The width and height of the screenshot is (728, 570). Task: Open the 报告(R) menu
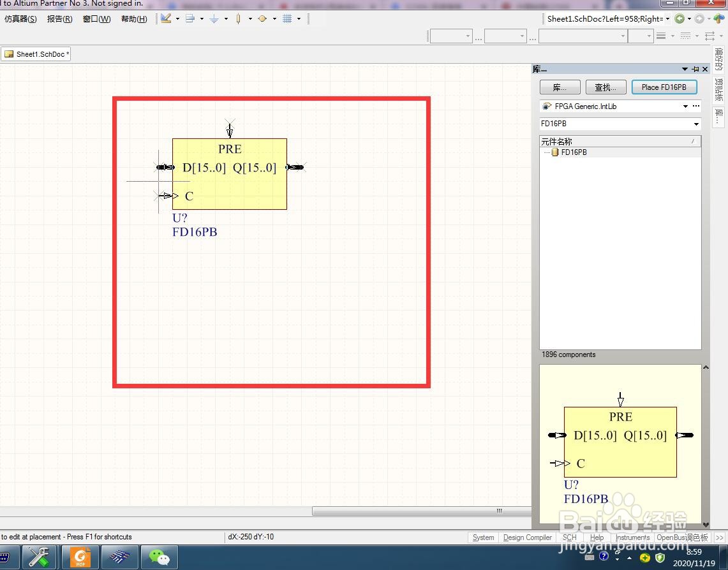click(x=60, y=19)
